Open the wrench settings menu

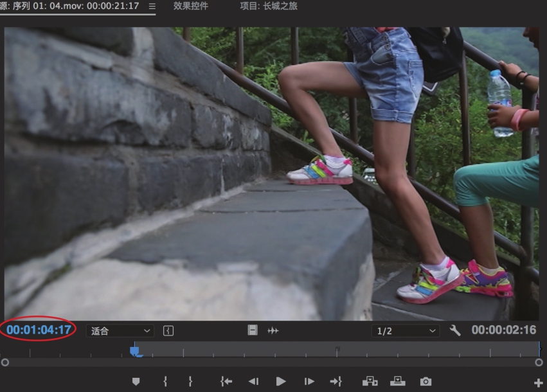pos(455,330)
